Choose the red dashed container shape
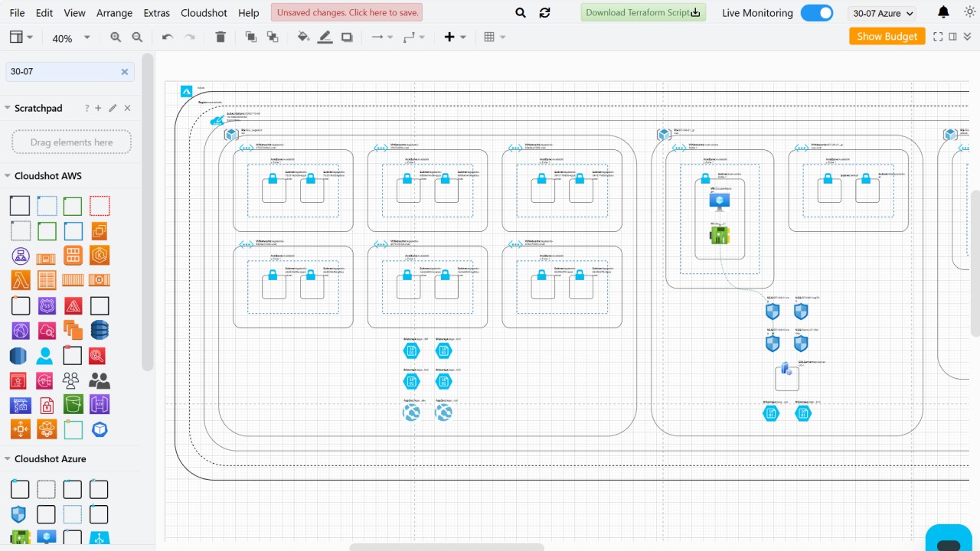Image resolution: width=980 pixels, height=551 pixels. (100, 206)
